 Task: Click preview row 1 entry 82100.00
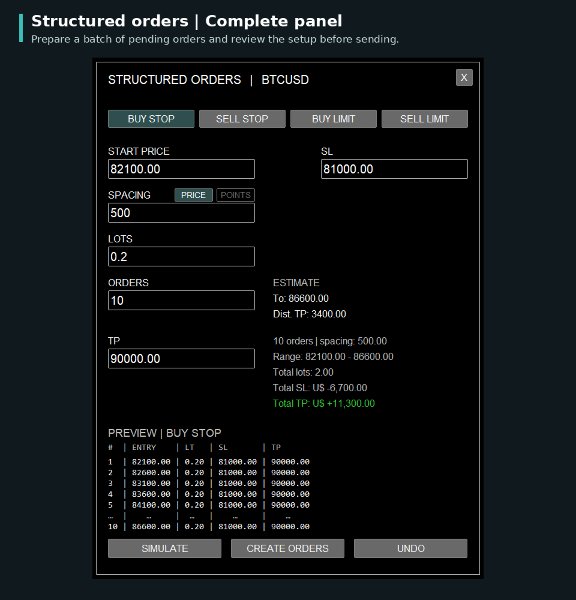click(151, 462)
